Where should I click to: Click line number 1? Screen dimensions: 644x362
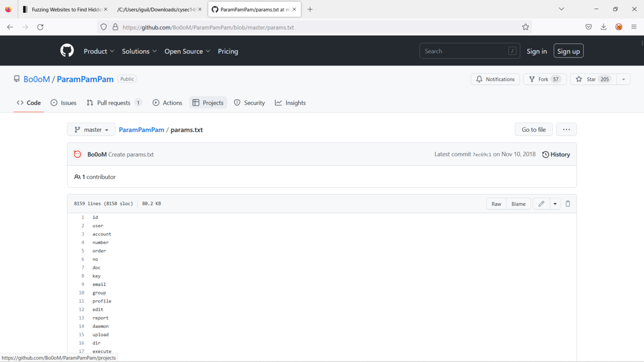[83, 217]
